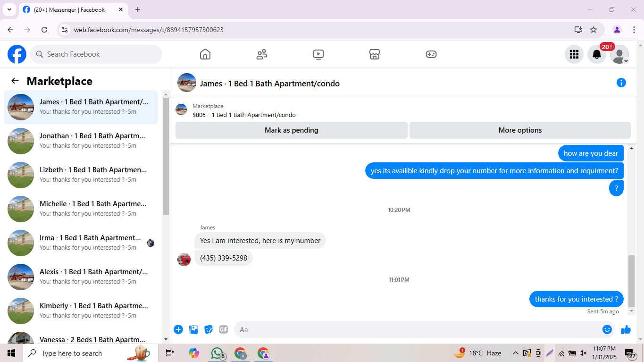Go to the Home feed icon
This screenshot has width=644, height=362.
[x=205, y=54]
